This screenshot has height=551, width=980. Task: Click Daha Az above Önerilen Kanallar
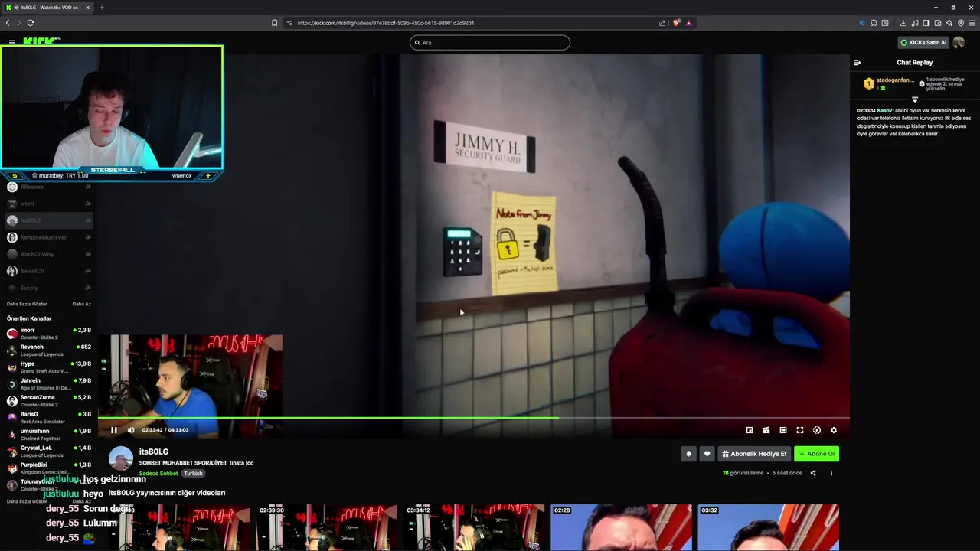(81, 304)
